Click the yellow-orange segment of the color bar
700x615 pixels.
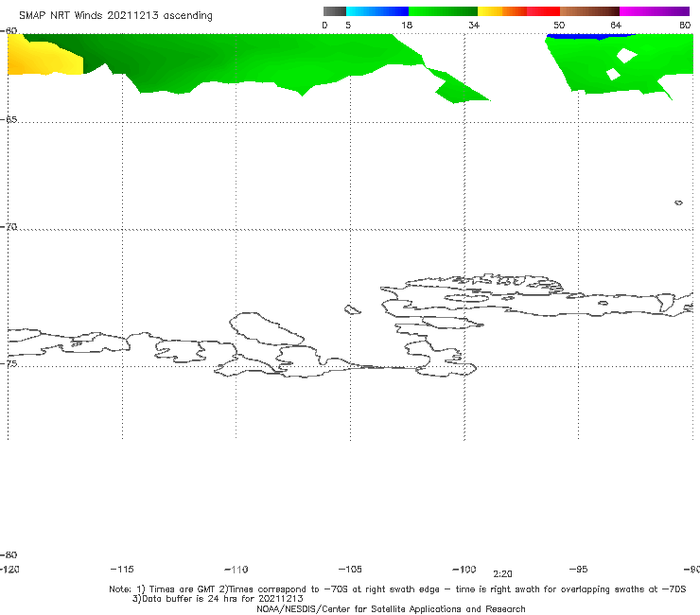(501, 11)
